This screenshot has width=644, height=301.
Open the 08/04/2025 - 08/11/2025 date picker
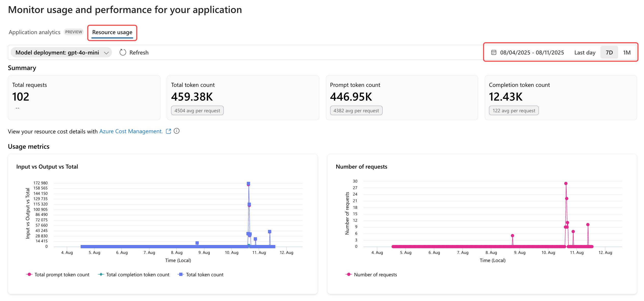coord(532,52)
